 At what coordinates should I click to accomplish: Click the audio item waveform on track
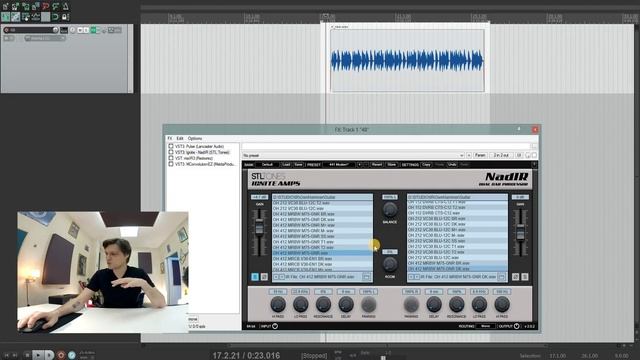(x=407, y=60)
